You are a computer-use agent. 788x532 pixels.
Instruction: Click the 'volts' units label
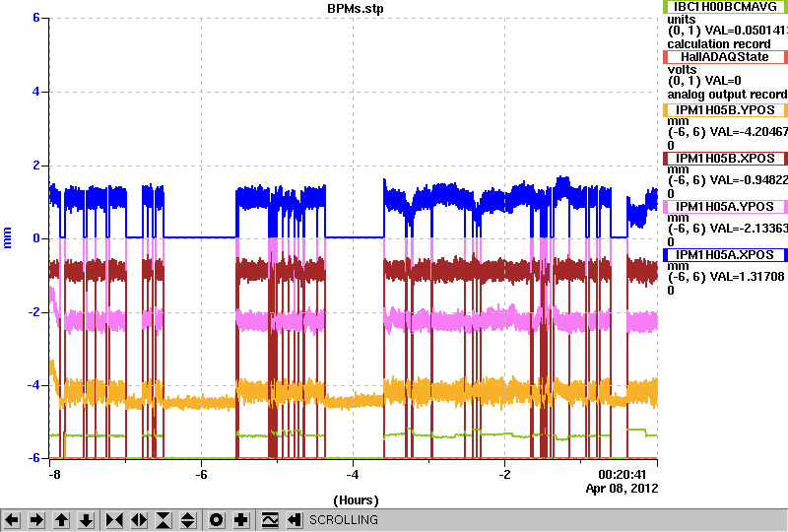682,70
